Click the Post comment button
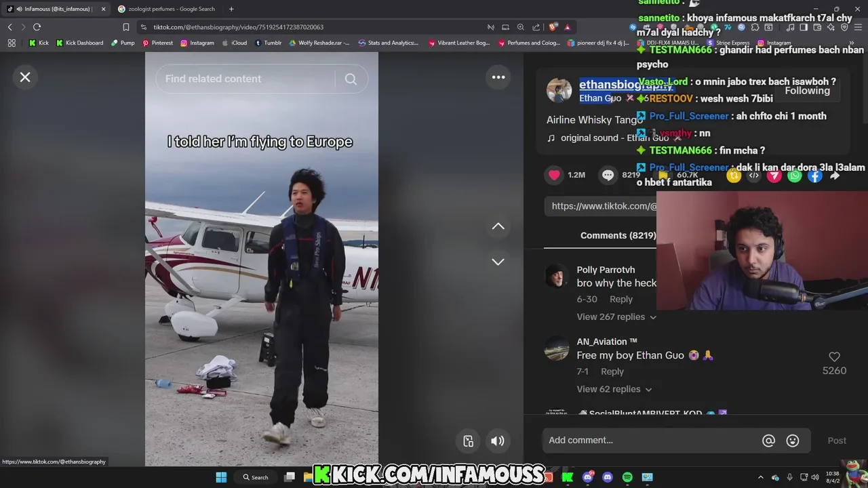 837,441
